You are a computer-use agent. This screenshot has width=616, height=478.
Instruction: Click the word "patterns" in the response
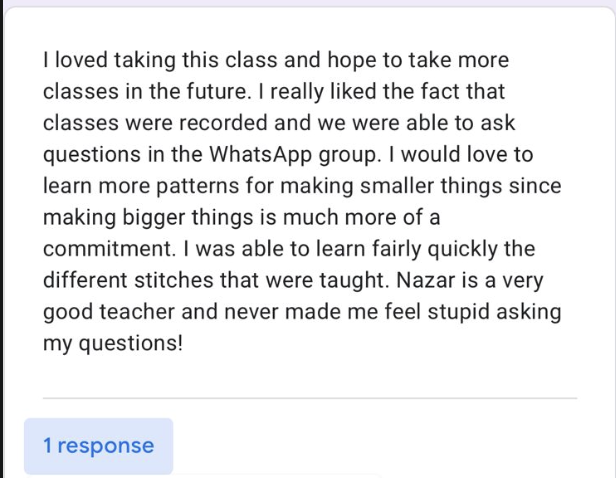[198, 186]
